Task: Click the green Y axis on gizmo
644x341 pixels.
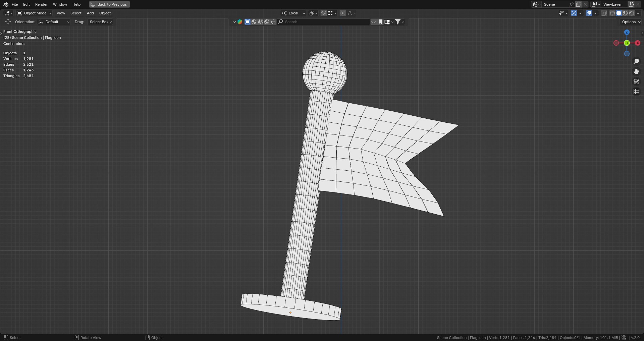Action: pos(627,43)
